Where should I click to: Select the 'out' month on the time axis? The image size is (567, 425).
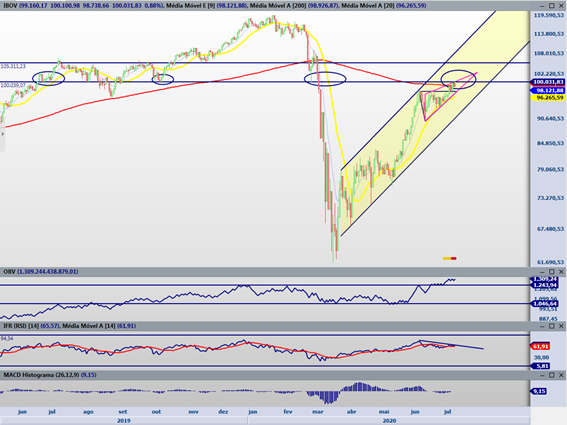point(156,412)
